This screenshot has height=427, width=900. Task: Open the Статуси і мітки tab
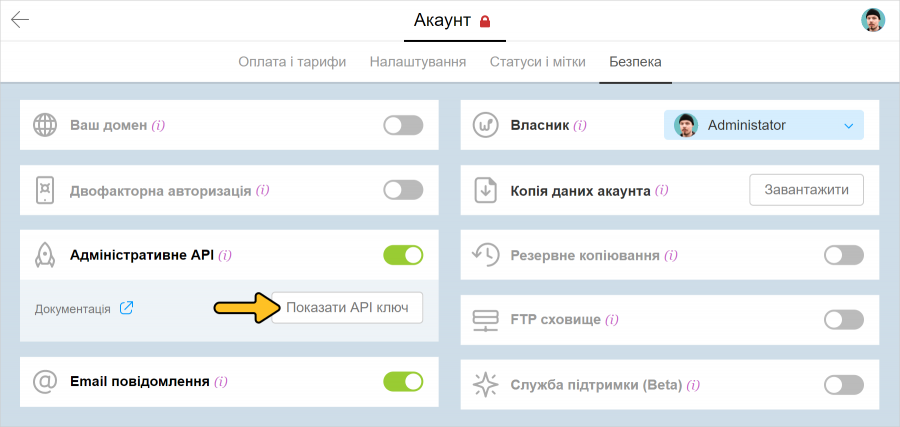(538, 62)
